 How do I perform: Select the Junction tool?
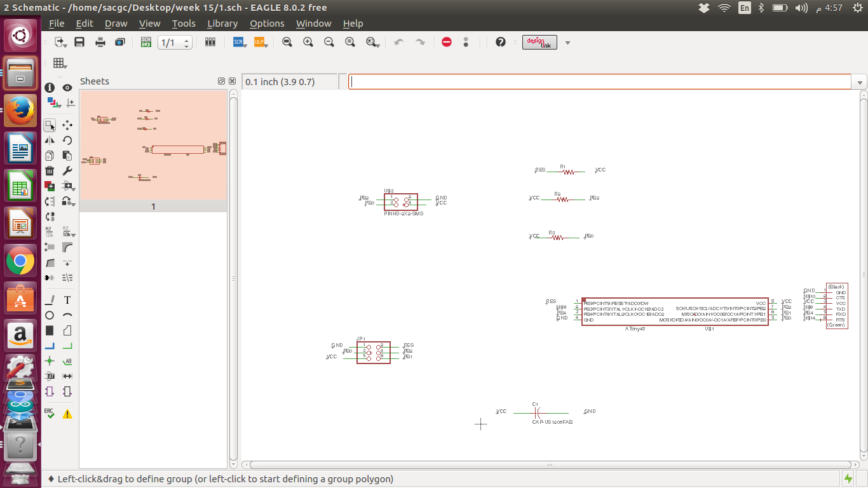click(50, 361)
